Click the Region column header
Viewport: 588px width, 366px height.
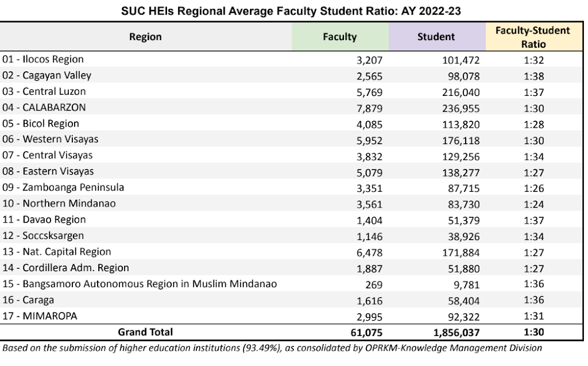[145, 36]
